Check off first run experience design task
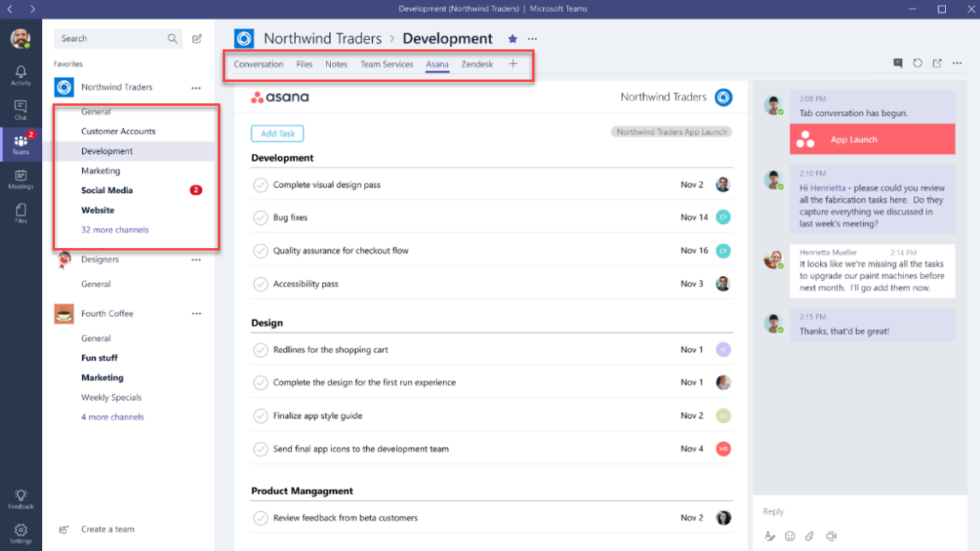The image size is (980, 551). 260,382
